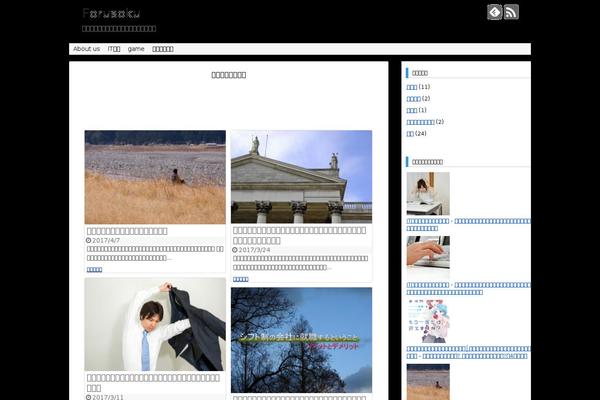Open sidebar anime illustration thumbnail
This screenshot has width=600, height=400.
(428, 321)
